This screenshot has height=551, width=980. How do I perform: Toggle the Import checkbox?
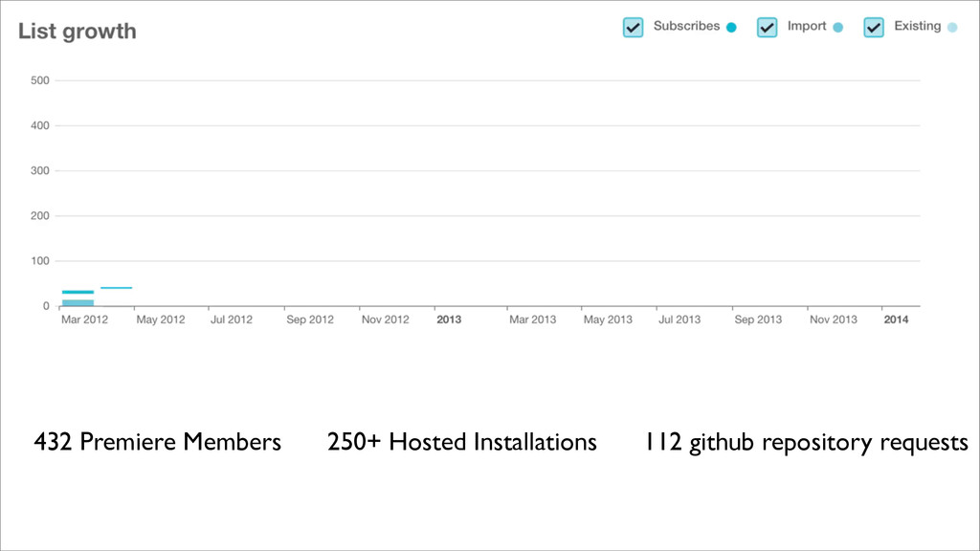point(767,28)
